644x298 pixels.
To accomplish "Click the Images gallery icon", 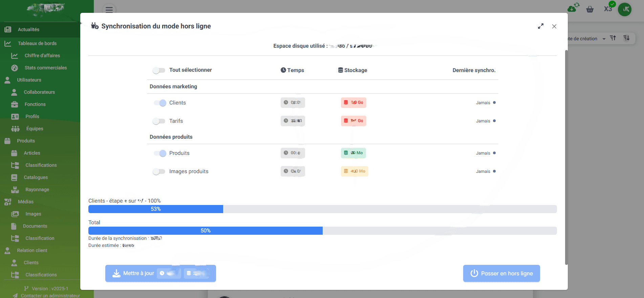I will (x=15, y=214).
